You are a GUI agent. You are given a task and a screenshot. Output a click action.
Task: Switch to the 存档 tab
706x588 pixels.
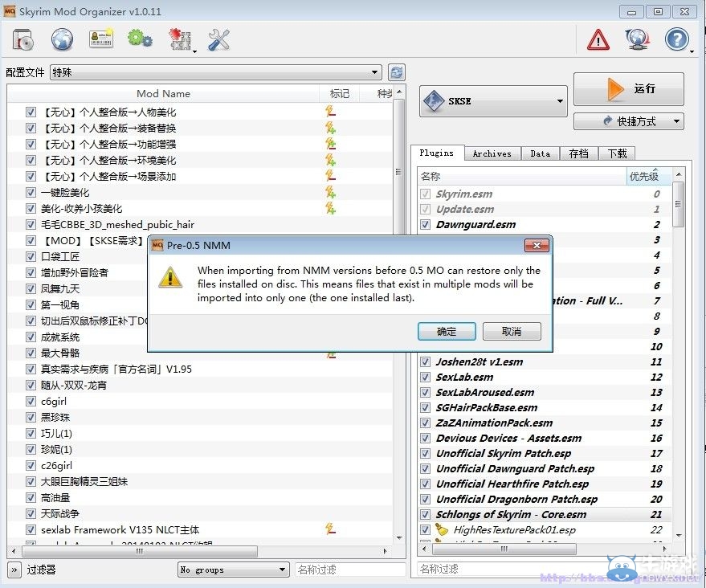(x=578, y=153)
